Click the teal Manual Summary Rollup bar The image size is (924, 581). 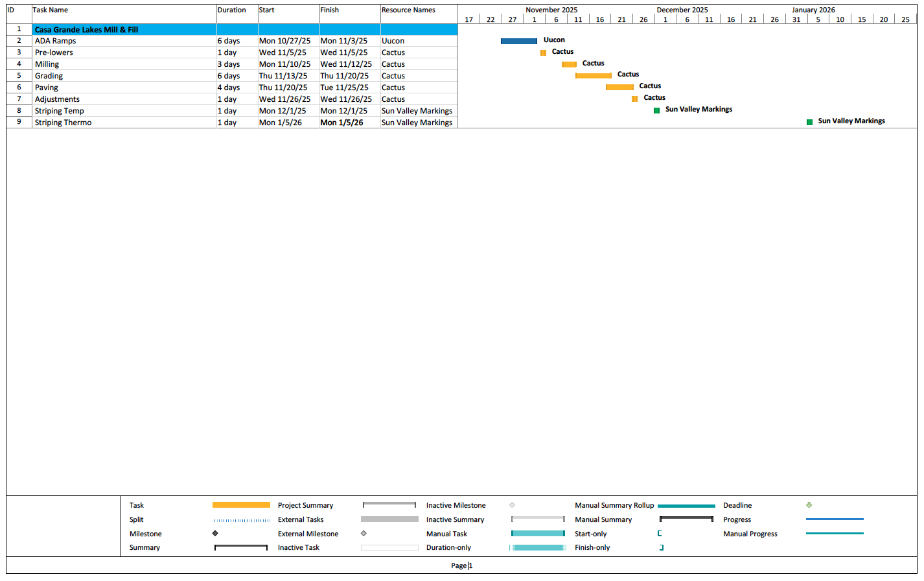click(x=686, y=506)
